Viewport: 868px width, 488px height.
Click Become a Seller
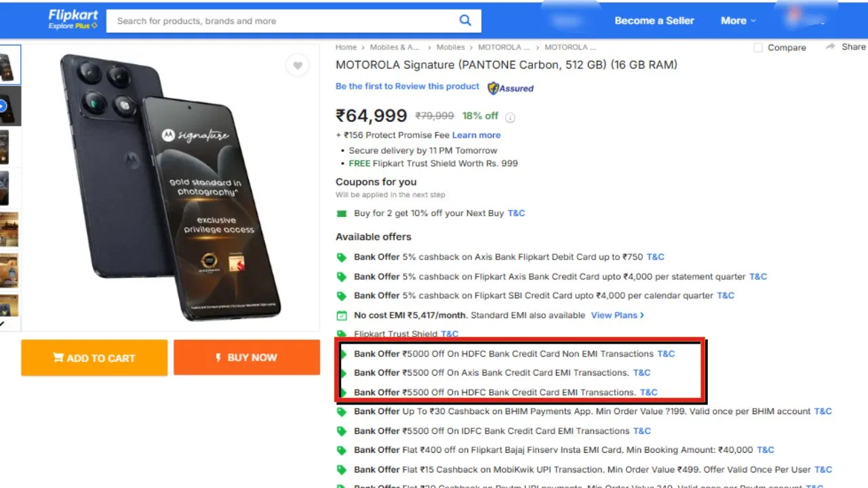click(x=654, y=20)
